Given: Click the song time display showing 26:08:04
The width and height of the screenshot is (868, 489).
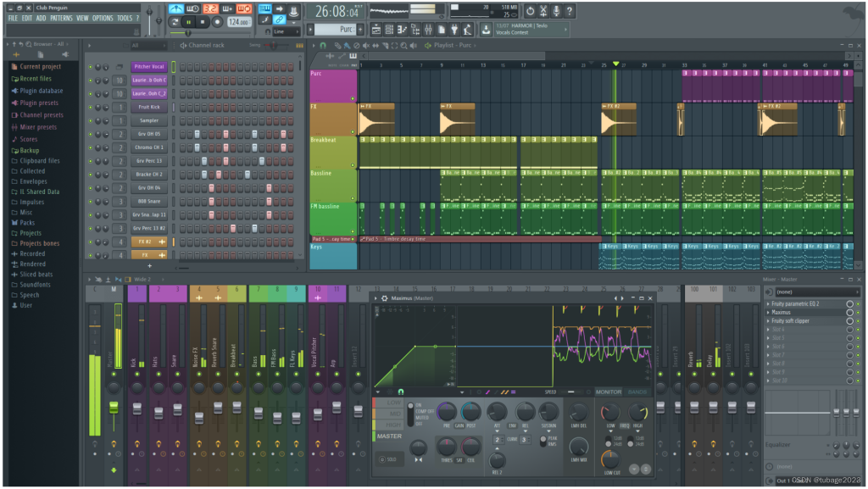Looking at the screenshot, I should click(x=335, y=11).
